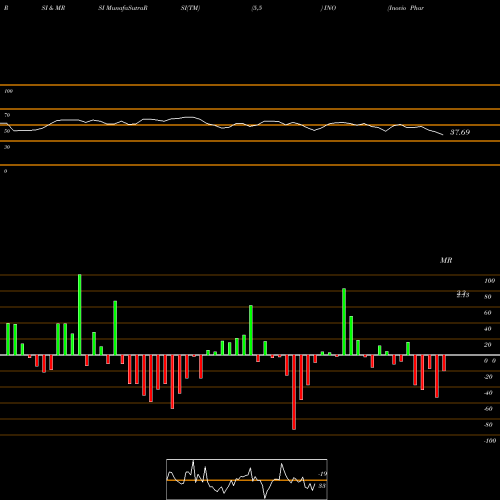Click the -19 value in the mini chart
Screen dimensions: 500x500
[322, 474]
